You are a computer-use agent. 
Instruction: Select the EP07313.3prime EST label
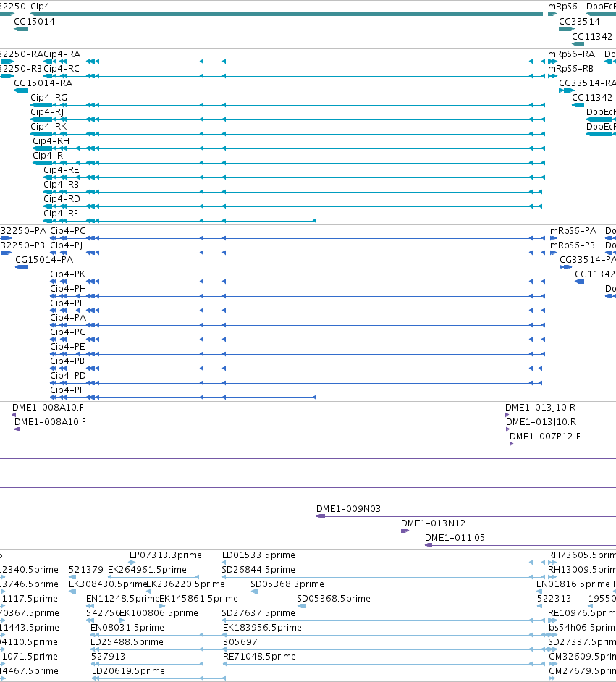(x=166, y=555)
